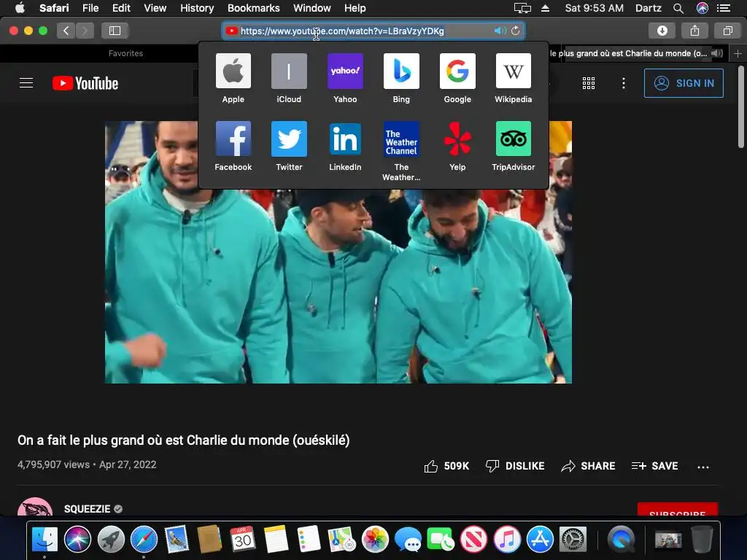Open Siri from the menu bar
This screenshot has width=747, height=560.
703,8
